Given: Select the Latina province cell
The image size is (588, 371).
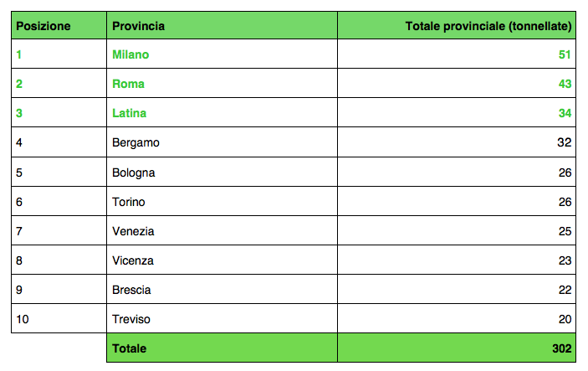Looking at the screenshot, I should (222, 113).
